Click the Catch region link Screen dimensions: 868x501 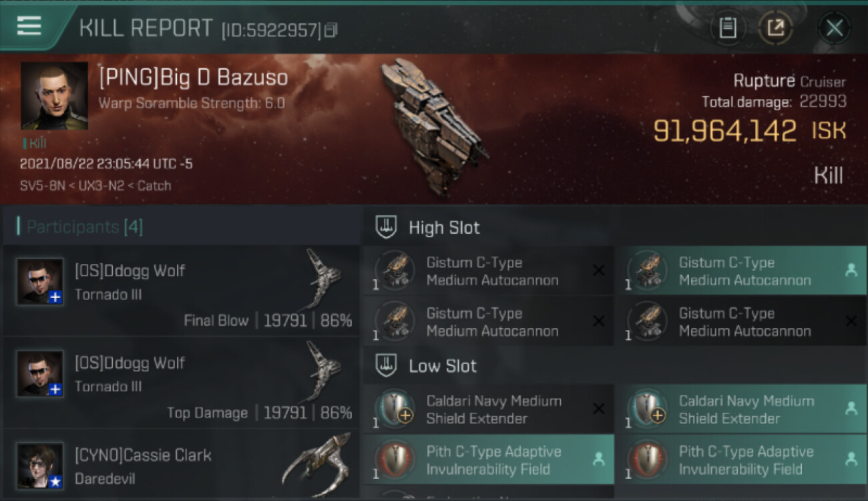click(x=154, y=186)
